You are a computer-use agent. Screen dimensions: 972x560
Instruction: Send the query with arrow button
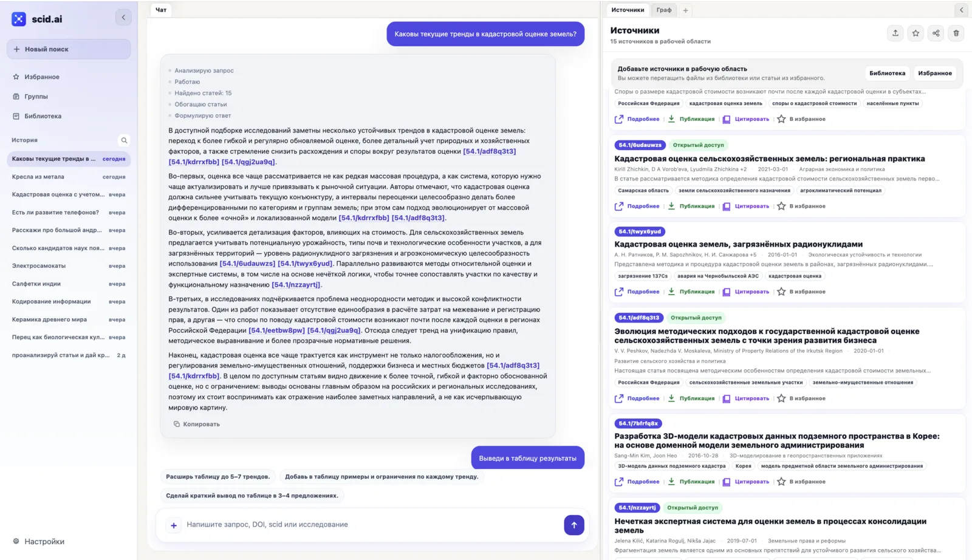pos(573,525)
